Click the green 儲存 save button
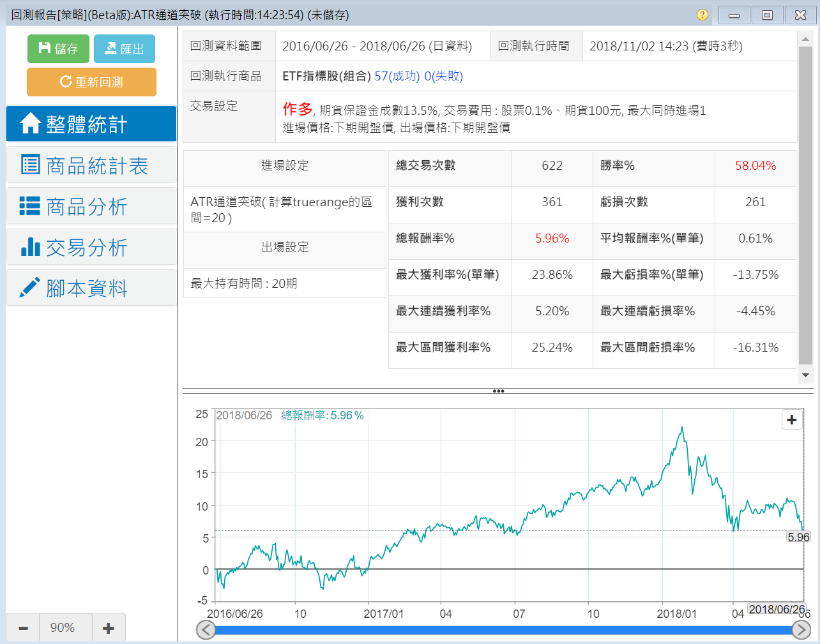 [58, 49]
